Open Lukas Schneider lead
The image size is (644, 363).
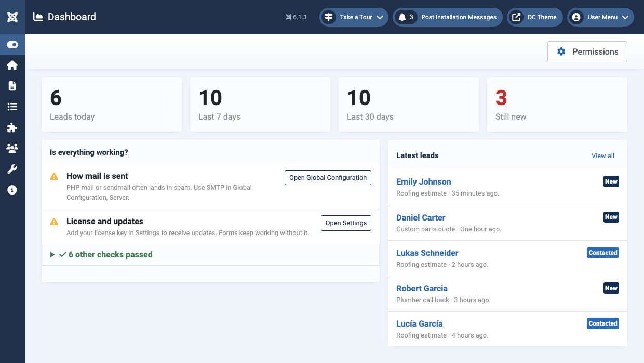427,253
